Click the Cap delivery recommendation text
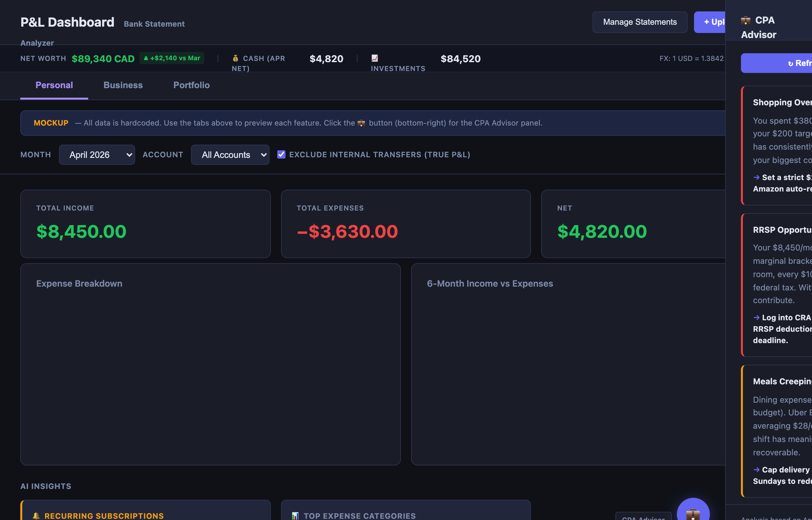The width and height of the screenshot is (812, 520). point(782,475)
